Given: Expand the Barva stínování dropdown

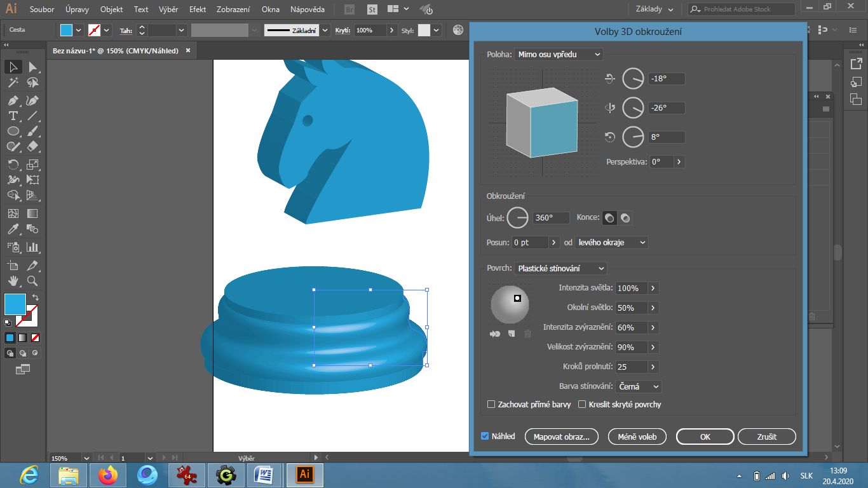Looking at the screenshot, I should pyautogui.click(x=639, y=386).
